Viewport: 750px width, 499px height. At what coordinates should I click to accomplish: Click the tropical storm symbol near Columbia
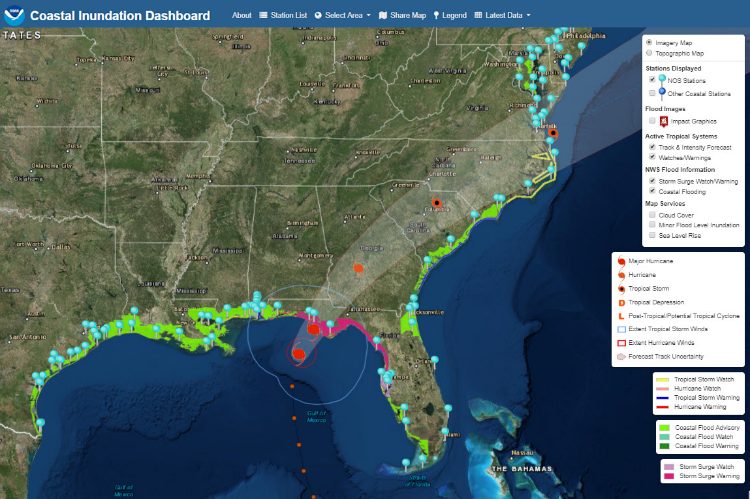pyautogui.click(x=436, y=202)
